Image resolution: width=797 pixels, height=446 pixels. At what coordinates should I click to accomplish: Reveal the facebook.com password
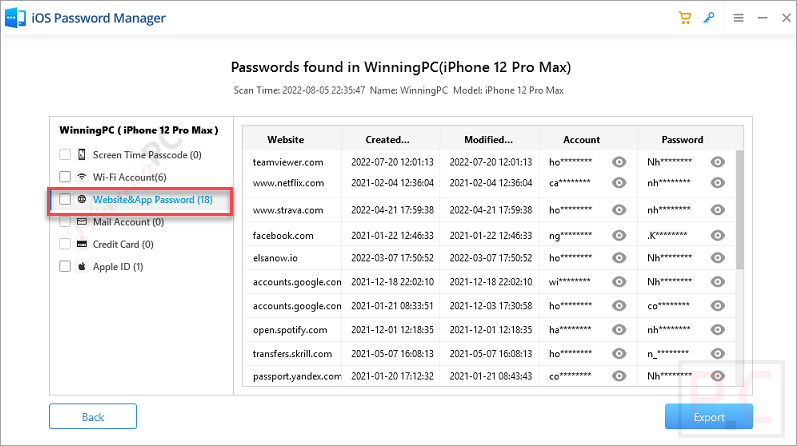[x=718, y=235]
